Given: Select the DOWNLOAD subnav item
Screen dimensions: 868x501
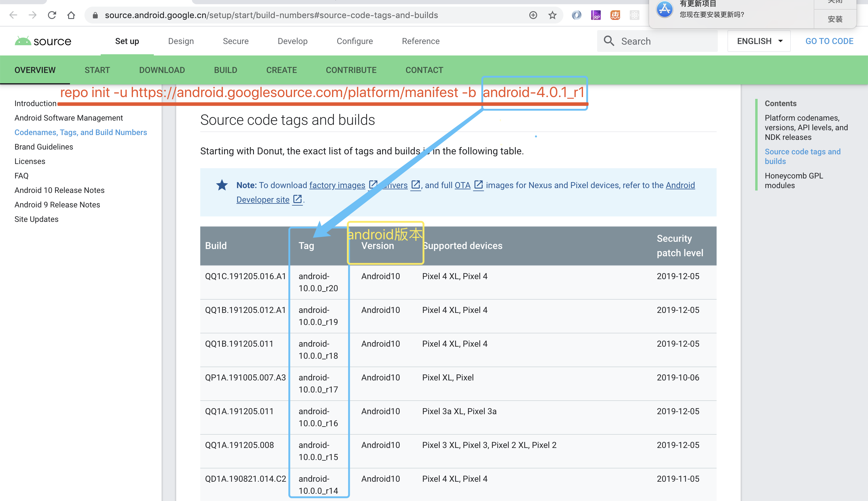Looking at the screenshot, I should pyautogui.click(x=162, y=70).
